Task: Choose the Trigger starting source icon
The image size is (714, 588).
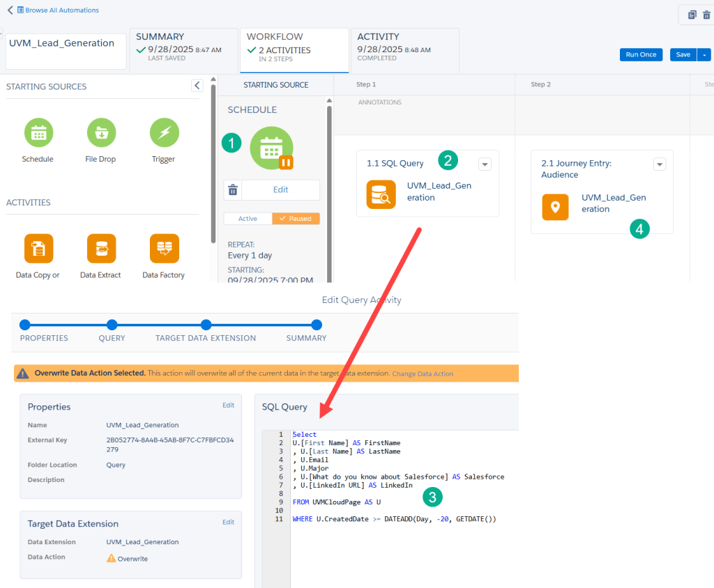Action: pos(164,132)
